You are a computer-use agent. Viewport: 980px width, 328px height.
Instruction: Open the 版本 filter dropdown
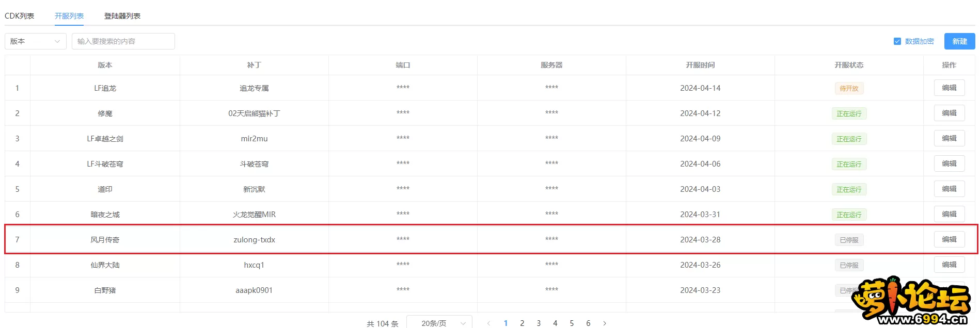click(x=36, y=41)
